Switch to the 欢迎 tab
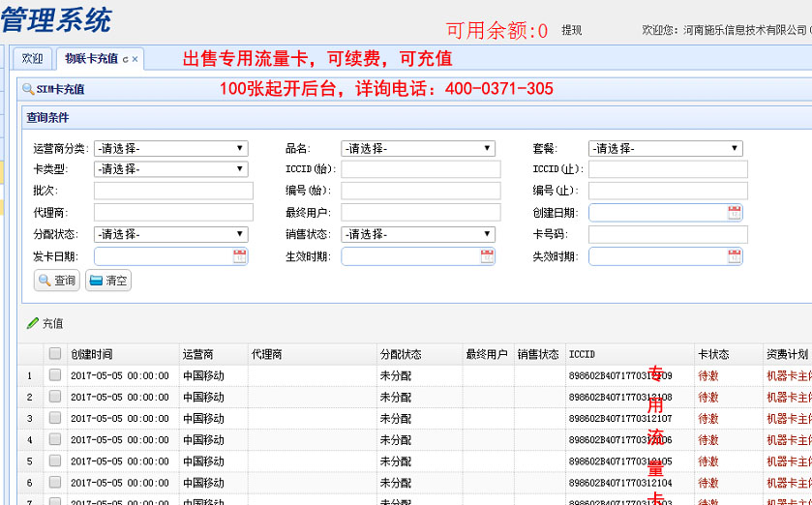Viewport: 812px width, 505px height. tap(32, 58)
